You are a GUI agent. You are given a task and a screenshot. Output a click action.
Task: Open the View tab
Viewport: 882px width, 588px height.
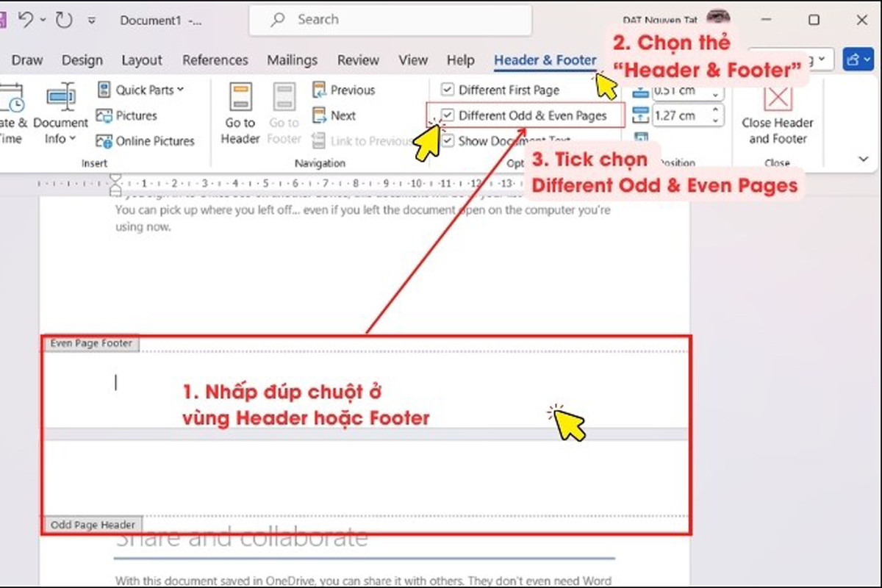click(413, 60)
